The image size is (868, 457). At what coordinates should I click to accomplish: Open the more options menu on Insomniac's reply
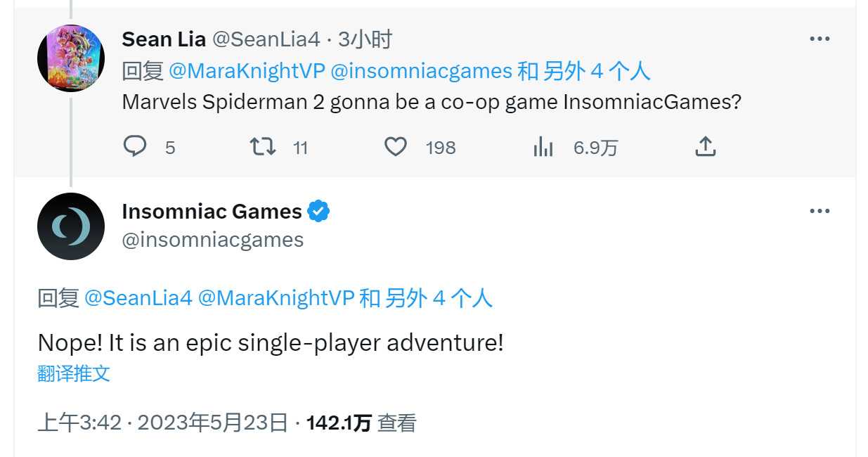(820, 210)
